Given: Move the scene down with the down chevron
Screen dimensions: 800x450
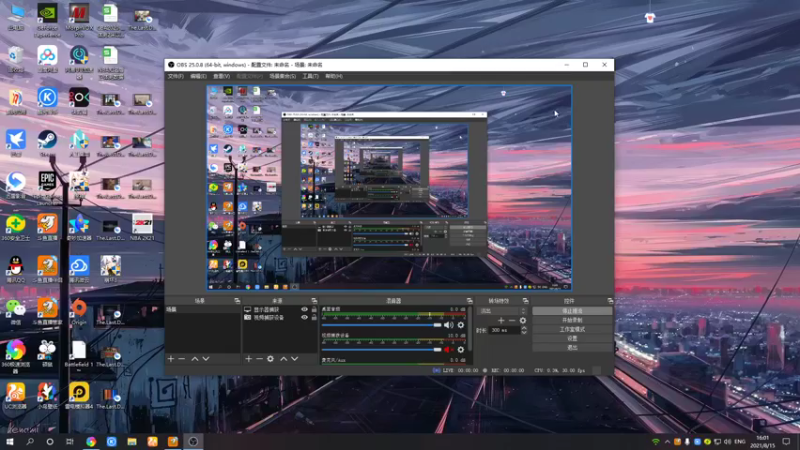Looking at the screenshot, I should pyautogui.click(x=206, y=359).
